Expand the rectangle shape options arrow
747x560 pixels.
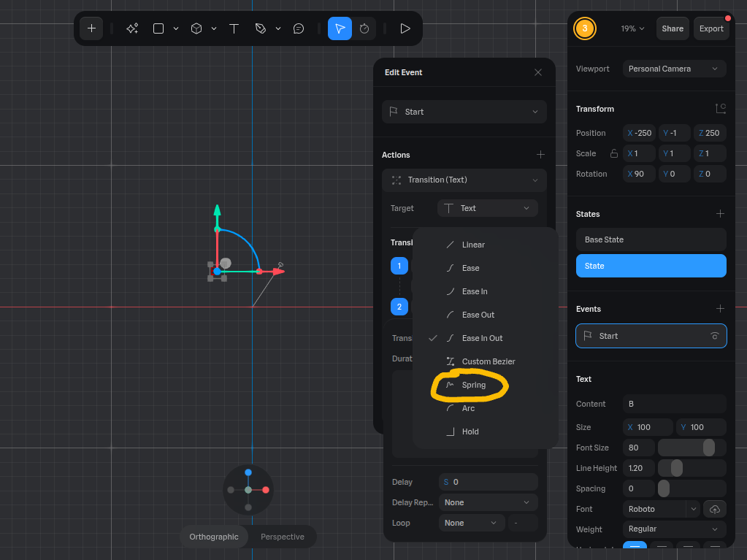pos(176,28)
